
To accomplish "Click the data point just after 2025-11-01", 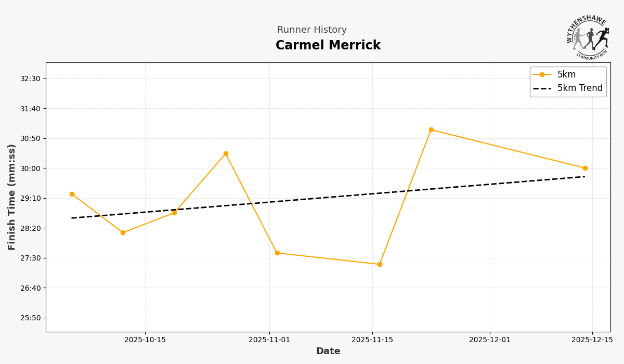I will pyautogui.click(x=277, y=253).
